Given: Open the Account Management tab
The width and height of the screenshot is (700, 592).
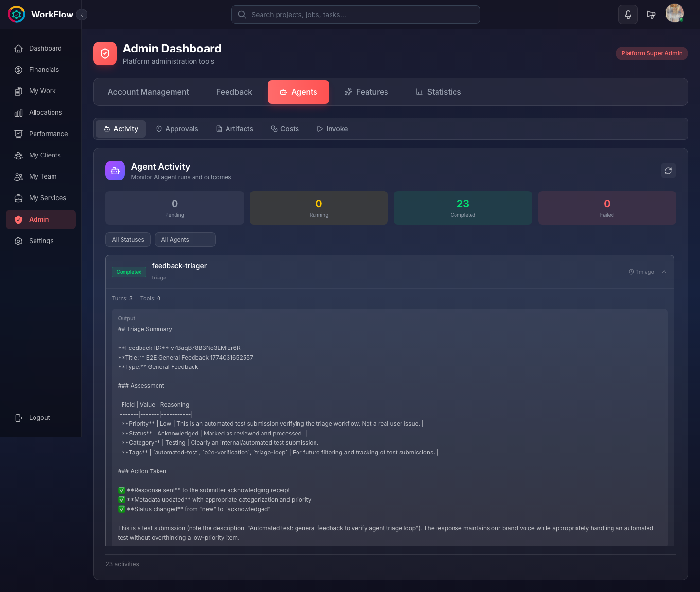Looking at the screenshot, I should coord(148,92).
